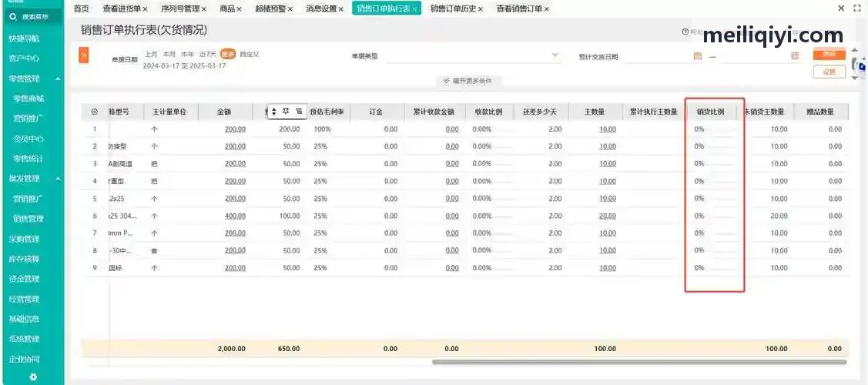This screenshot has height=385, width=868.
Task: Select the 本年 date range option
Action: click(188, 54)
